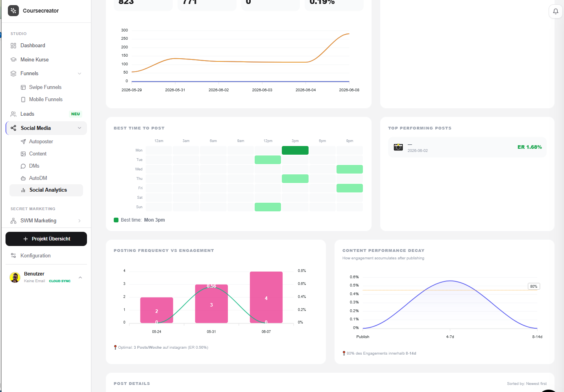
Task: Click the Thursday 3pm heatmap cell
Action: pos(295,179)
